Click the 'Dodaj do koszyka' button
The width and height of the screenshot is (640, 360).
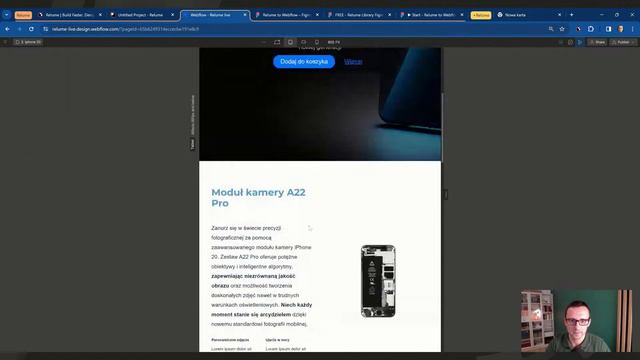[x=304, y=62]
